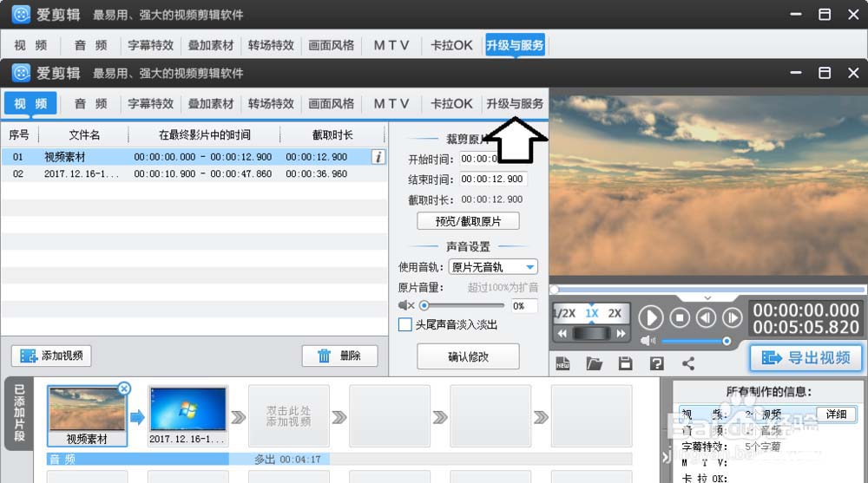Open MTV tab in front window
Viewport: 868px width, 483px height.
click(391, 103)
